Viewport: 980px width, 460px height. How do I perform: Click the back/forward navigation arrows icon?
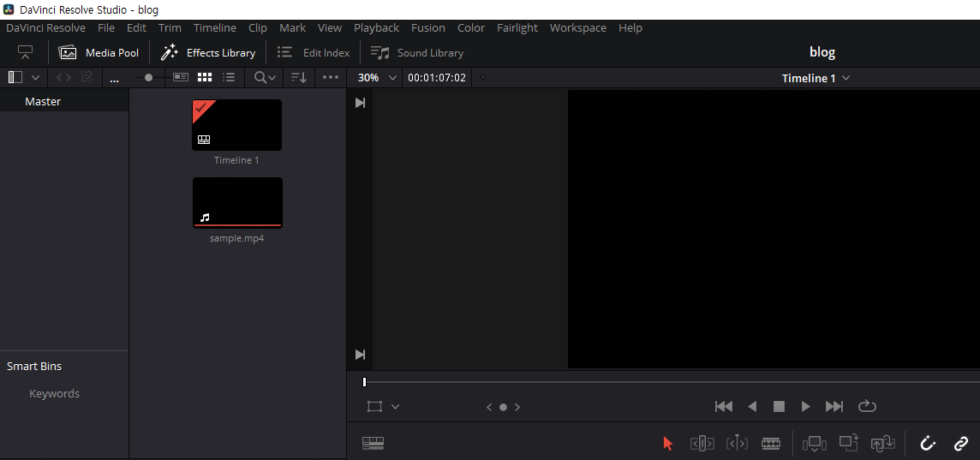click(x=63, y=77)
